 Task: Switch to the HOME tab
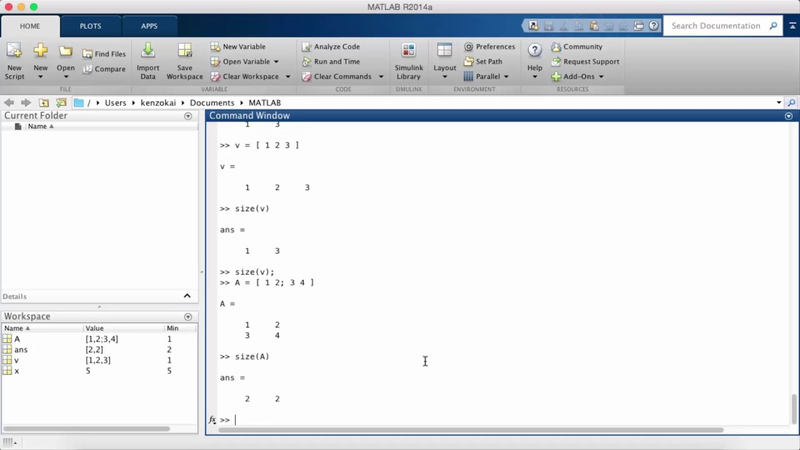click(x=30, y=26)
